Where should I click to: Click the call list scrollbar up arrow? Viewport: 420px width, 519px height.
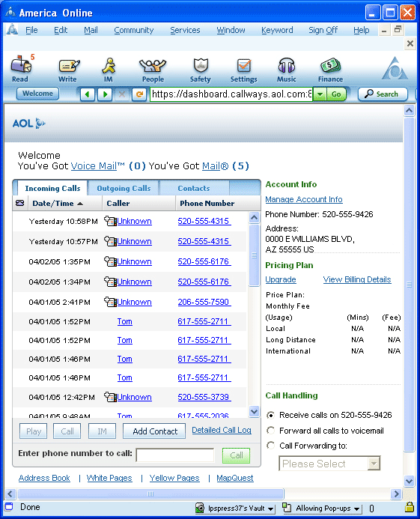(255, 217)
